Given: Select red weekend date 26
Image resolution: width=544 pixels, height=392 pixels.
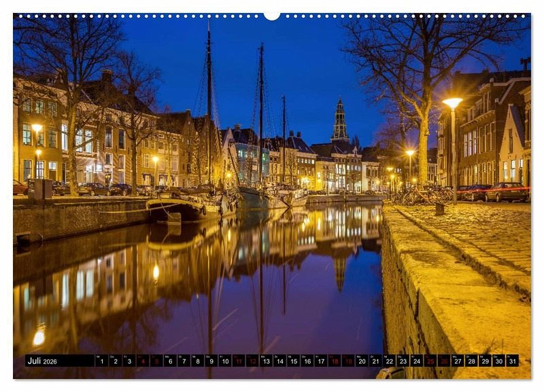Looking at the screenshot, I should (x=445, y=361).
